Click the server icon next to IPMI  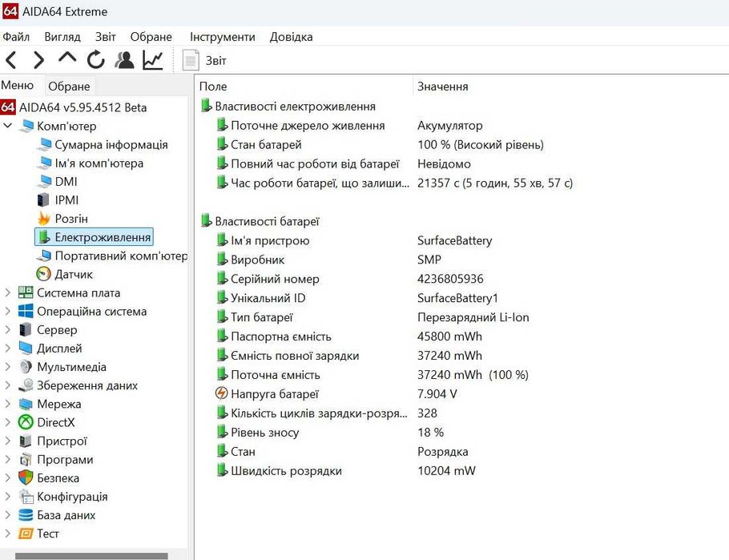[x=42, y=200]
